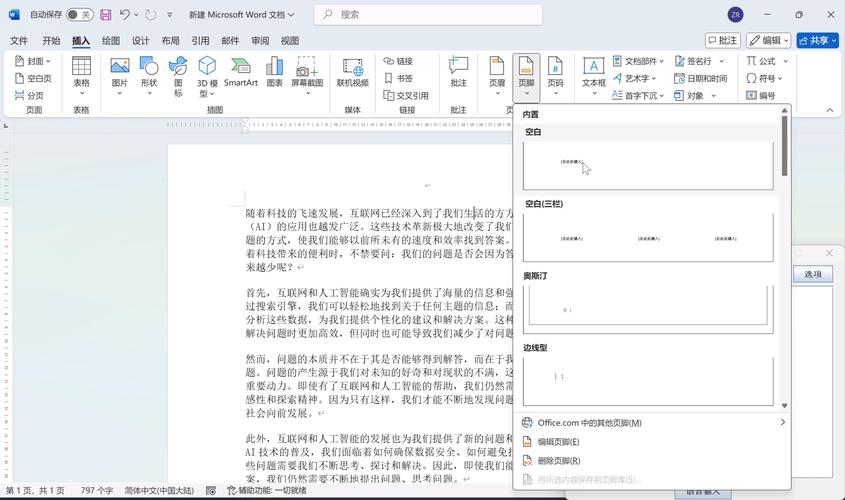
Task: Click the 联机视频 online video icon
Action: tap(352, 67)
